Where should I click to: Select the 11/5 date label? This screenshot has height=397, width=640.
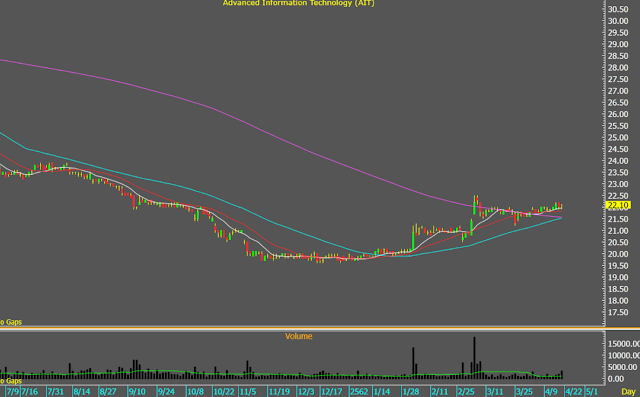tap(248, 392)
